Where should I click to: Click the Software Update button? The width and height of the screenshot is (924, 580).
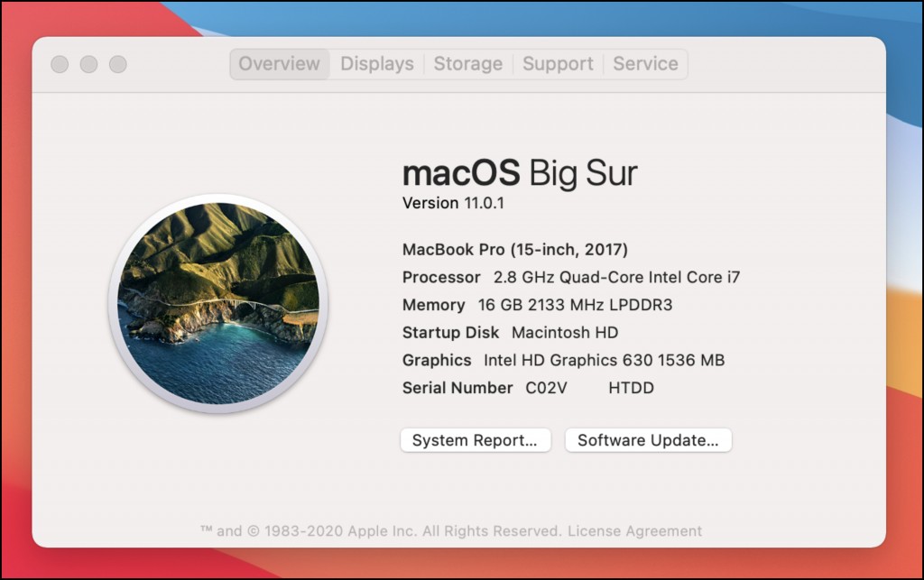point(648,440)
